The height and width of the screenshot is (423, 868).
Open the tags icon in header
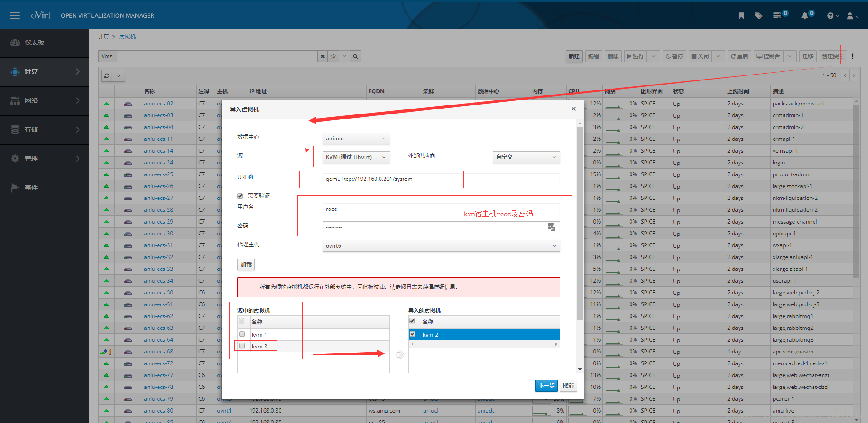click(759, 15)
